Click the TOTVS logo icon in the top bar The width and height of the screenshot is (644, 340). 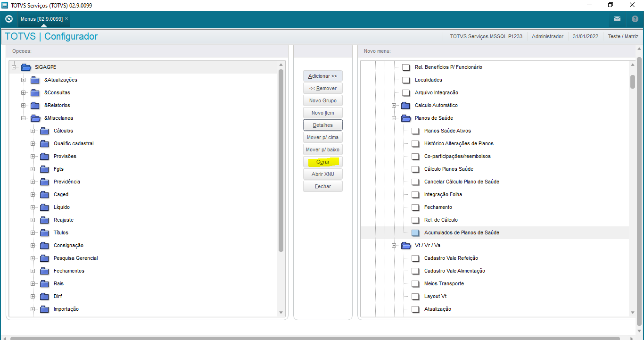pyautogui.click(x=8, y=19)
